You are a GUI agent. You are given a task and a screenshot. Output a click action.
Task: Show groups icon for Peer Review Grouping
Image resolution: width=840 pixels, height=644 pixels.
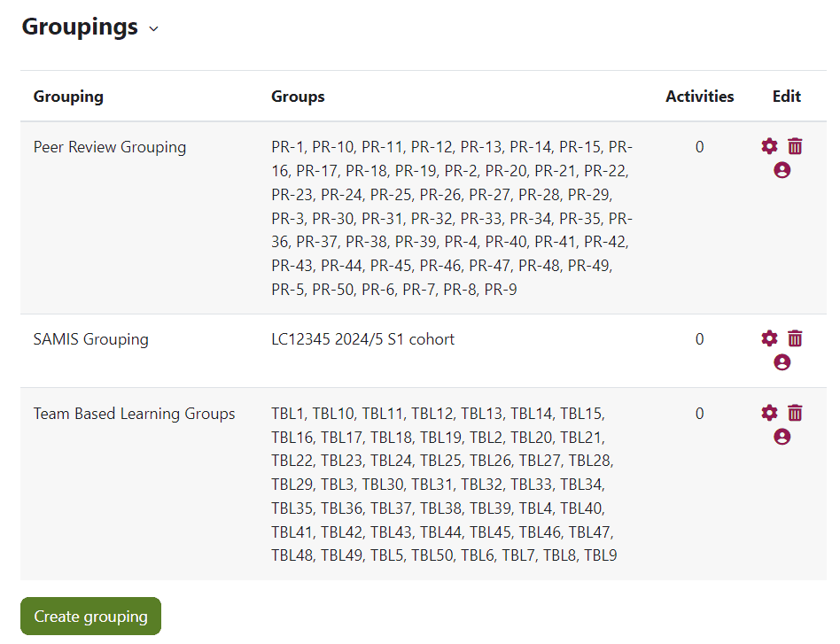click(782, 170)
